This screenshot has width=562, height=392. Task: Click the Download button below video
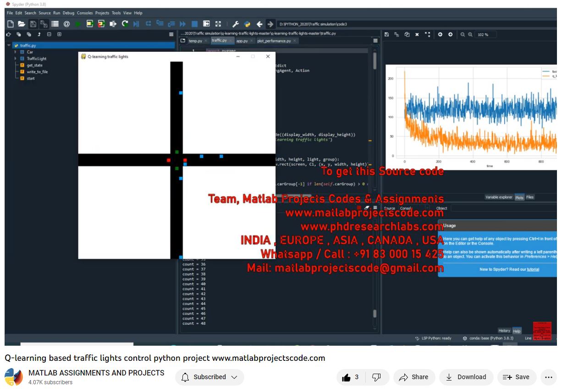point(466,377)
